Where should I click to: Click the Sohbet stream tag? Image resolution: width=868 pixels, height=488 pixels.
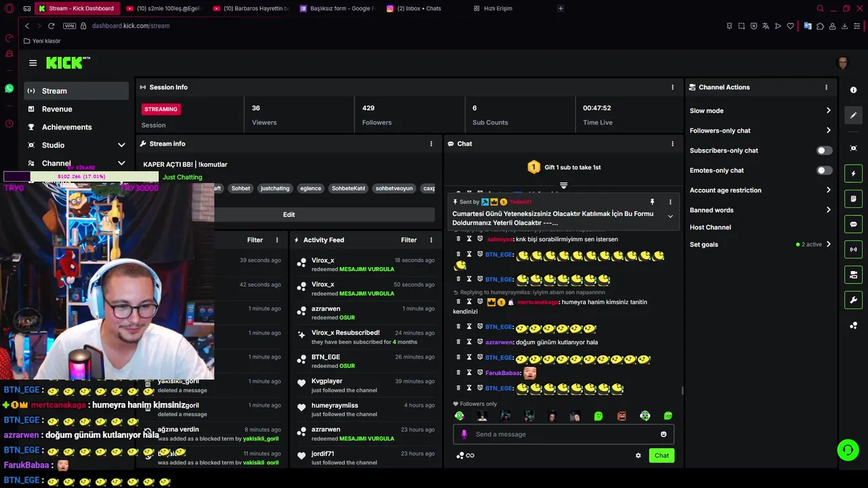241,188
